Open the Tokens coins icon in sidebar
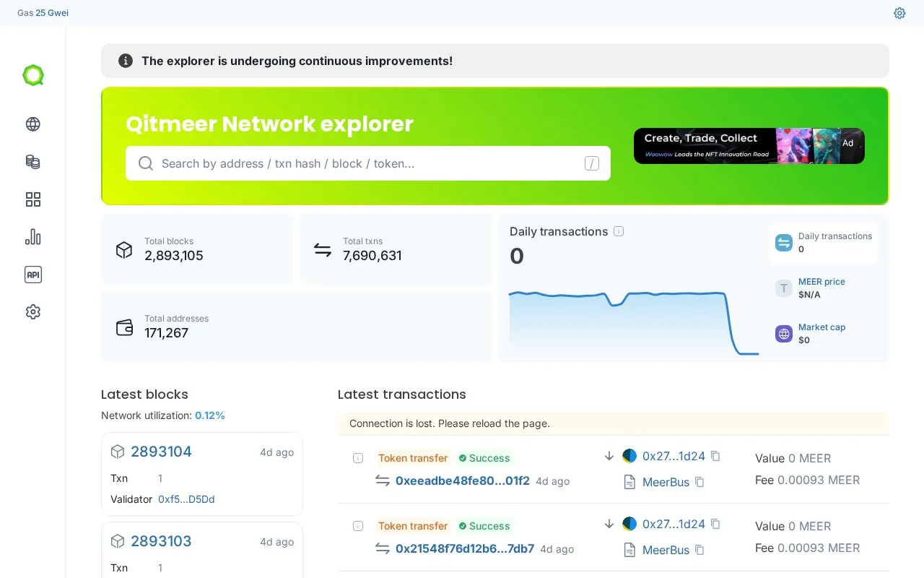924x578 pixels. tap(33, 162)
